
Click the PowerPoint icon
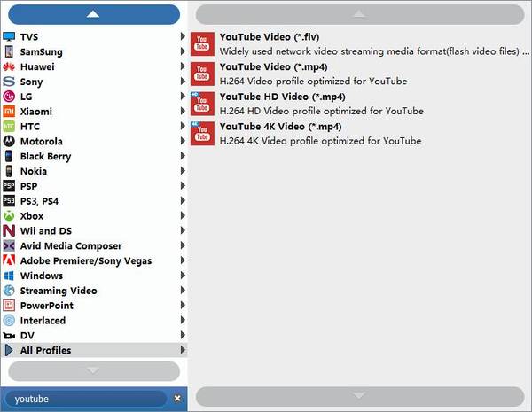tap(9, 305)
